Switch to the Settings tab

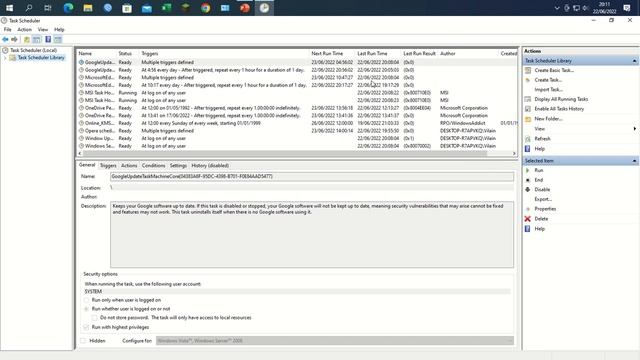coord(178,166)
